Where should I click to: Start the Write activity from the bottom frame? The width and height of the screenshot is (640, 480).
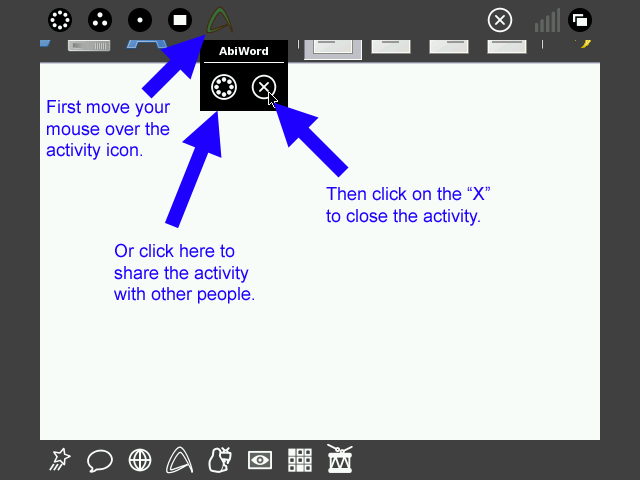point(180,460)
